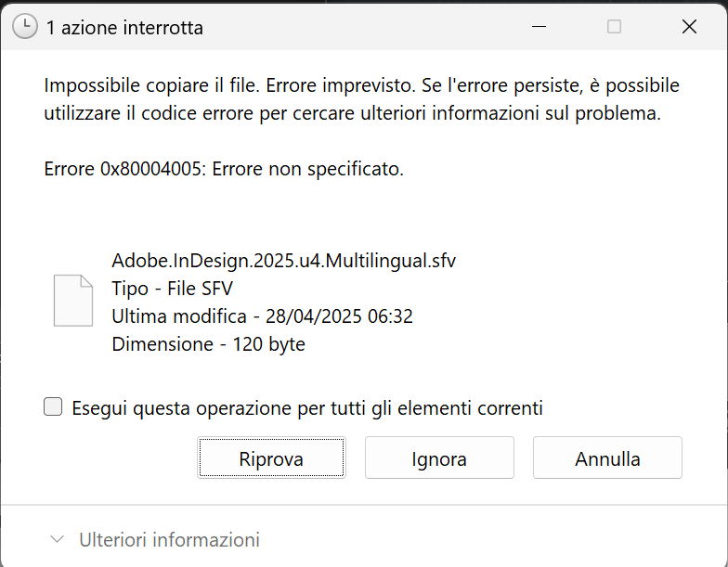This screenshot has height=567, width=728.
Task: Click the 'Tipo - File SFV' line
Action: [173, 289]
